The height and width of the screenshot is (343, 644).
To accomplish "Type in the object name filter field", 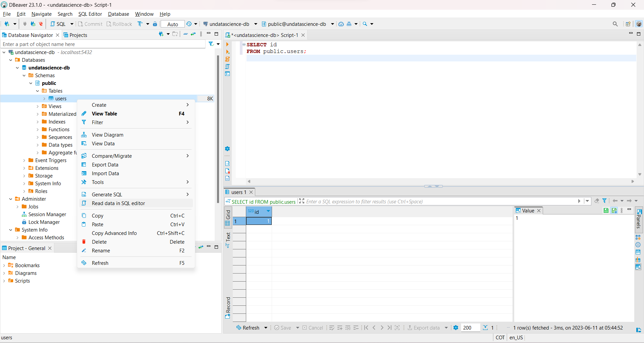I will pos(103,44).
